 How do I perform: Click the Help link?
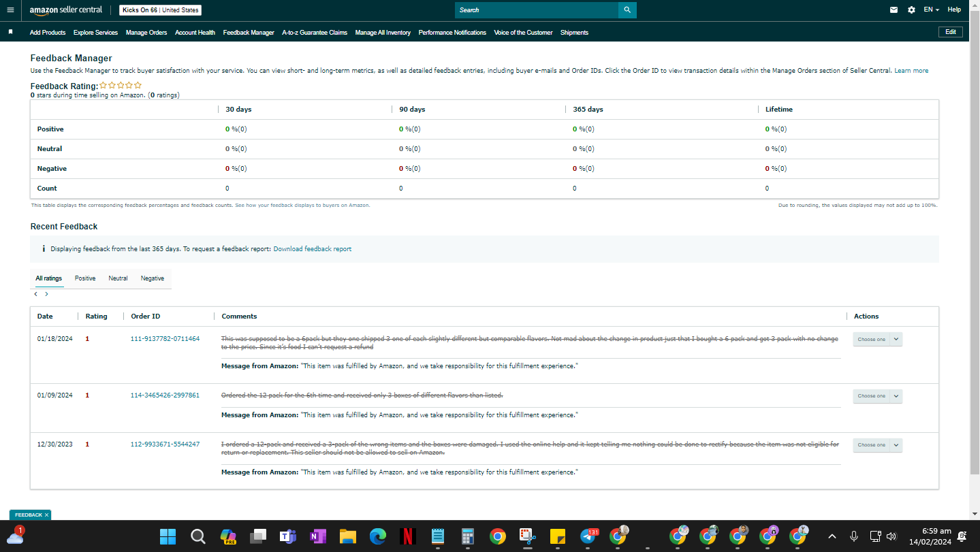pos(954,10)
